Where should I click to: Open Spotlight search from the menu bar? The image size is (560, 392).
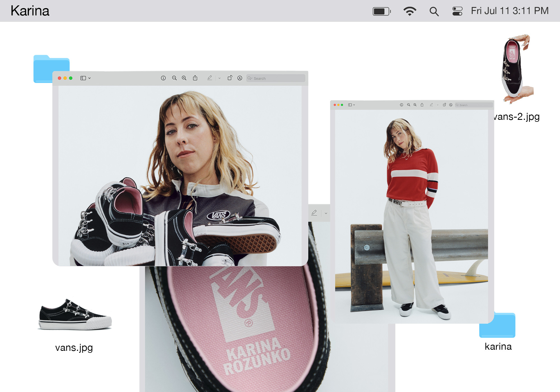(x=434, y=11)
